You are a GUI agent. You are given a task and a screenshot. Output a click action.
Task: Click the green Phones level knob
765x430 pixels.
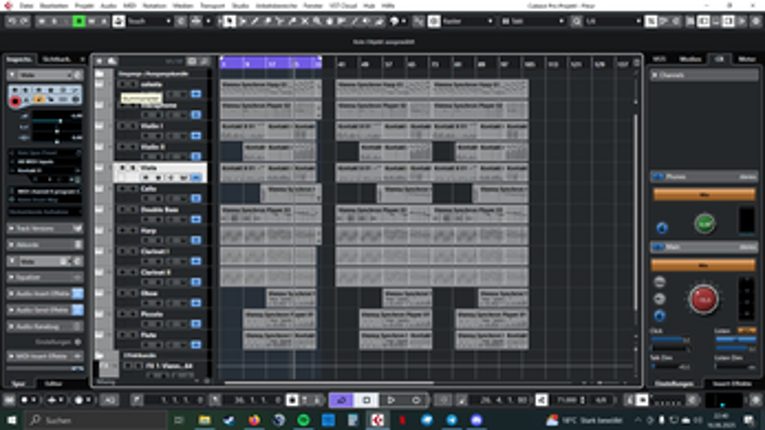pos(703,224)
